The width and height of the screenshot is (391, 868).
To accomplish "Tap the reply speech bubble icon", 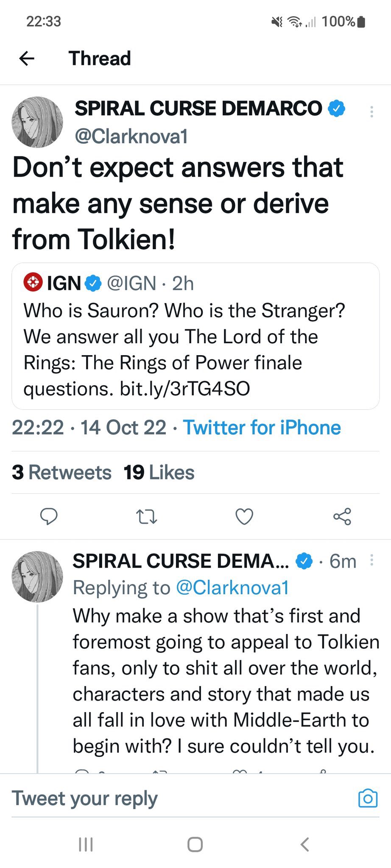I will pyautogui.click(x=49, y=516).
